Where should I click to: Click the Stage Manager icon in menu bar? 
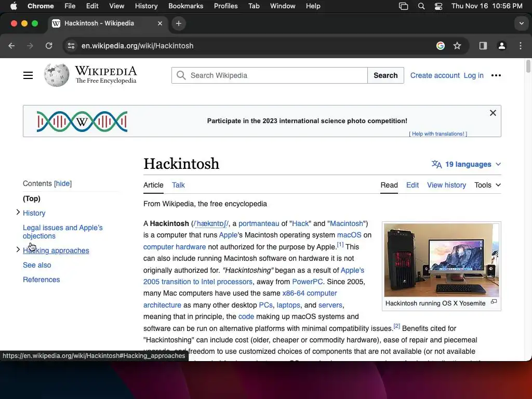(403, 6)
